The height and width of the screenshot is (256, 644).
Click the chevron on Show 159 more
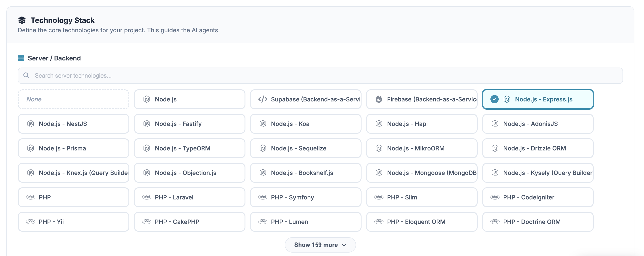(344, 245)
